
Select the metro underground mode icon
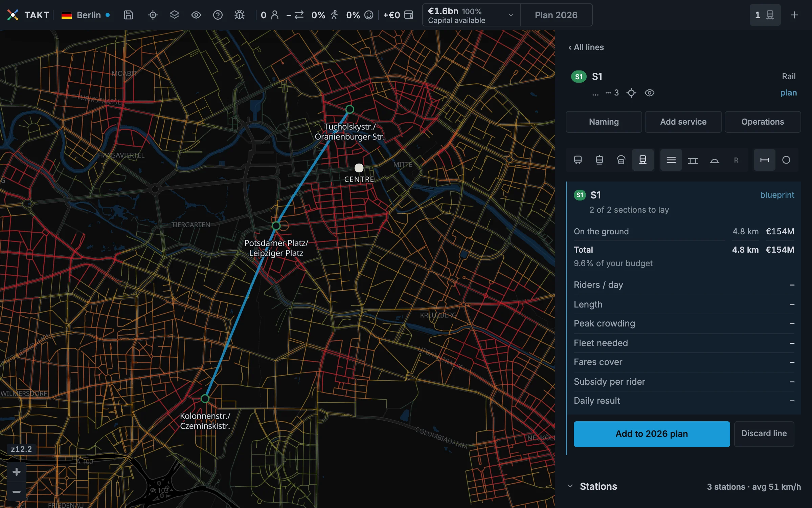621,160
